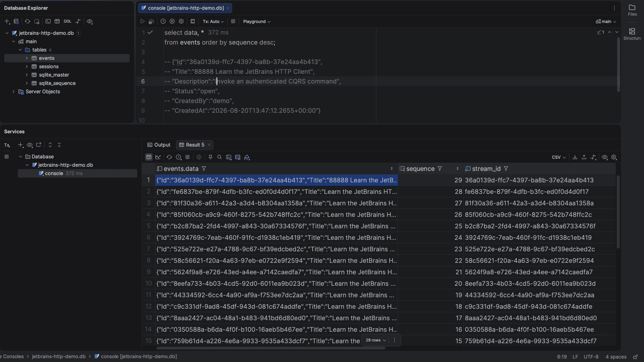Viewport: 644px width, 362px height.
Task: Click the find magnifier icon in result toolbar
Action: [220, 157]
